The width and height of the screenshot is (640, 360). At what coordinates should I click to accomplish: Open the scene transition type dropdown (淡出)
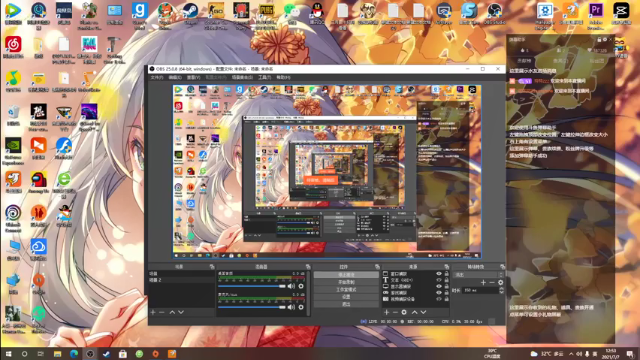click(x=478, y=275)
